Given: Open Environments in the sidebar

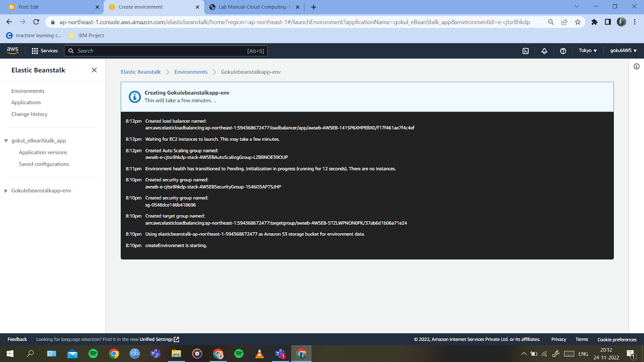Looking at the screenshot, I should pos(28,91).
